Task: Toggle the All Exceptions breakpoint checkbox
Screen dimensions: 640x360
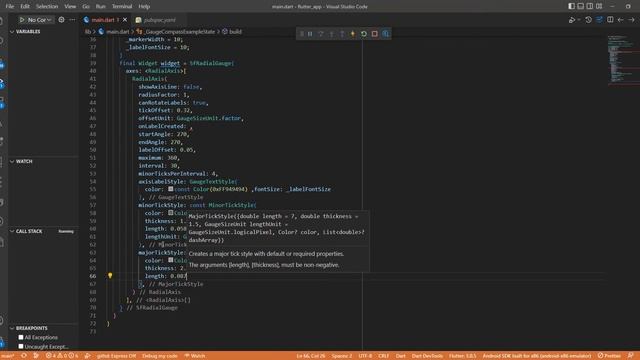Action: point(21,338)
